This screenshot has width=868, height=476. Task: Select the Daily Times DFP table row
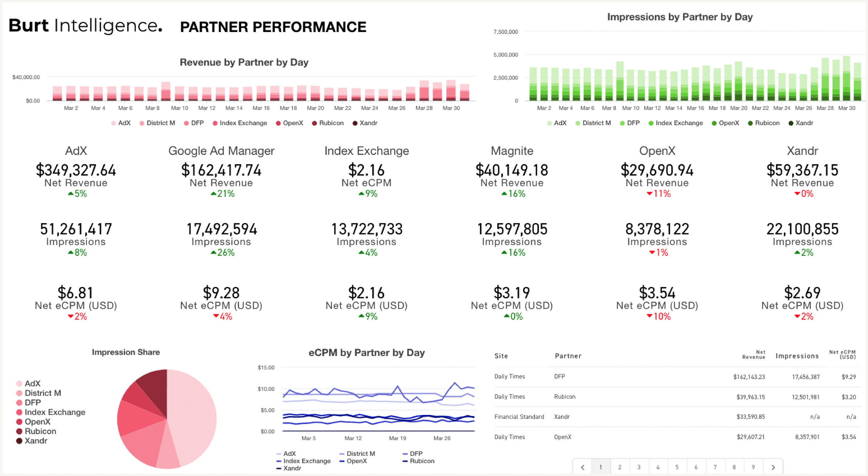(x=660, y=376)
